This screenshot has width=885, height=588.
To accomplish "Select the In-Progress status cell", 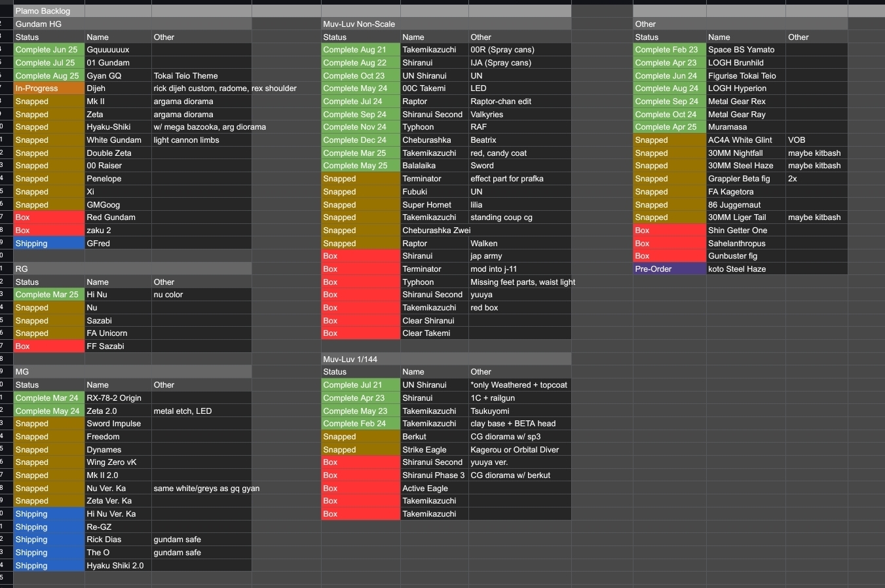I will coord(49,88).
